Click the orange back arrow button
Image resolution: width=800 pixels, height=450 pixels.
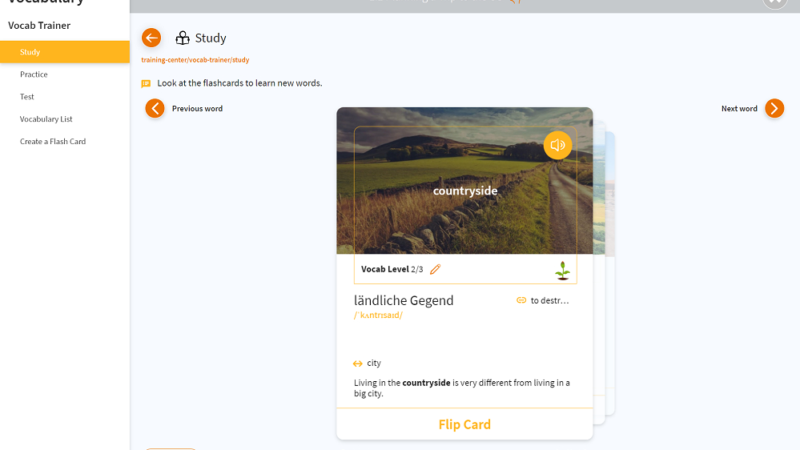tap(151, 38)
